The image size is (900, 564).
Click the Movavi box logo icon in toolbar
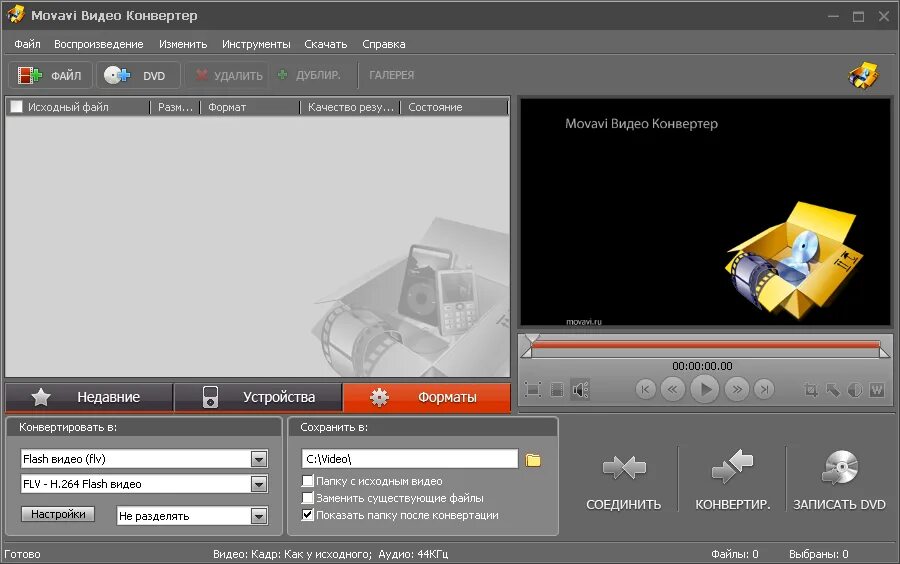[x=864, y=75]
